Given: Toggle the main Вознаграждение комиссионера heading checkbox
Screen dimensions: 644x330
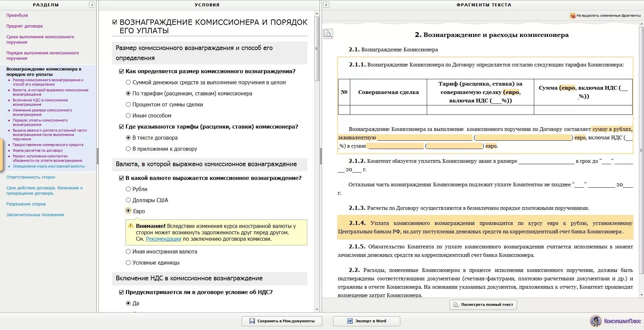Looking at the screenshot, I should 115,22.
